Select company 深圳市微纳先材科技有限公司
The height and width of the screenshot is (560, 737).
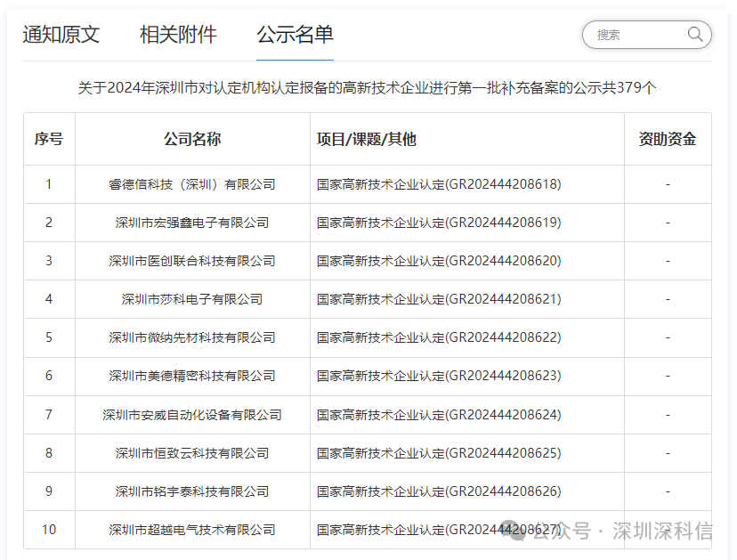click(192, 337)
